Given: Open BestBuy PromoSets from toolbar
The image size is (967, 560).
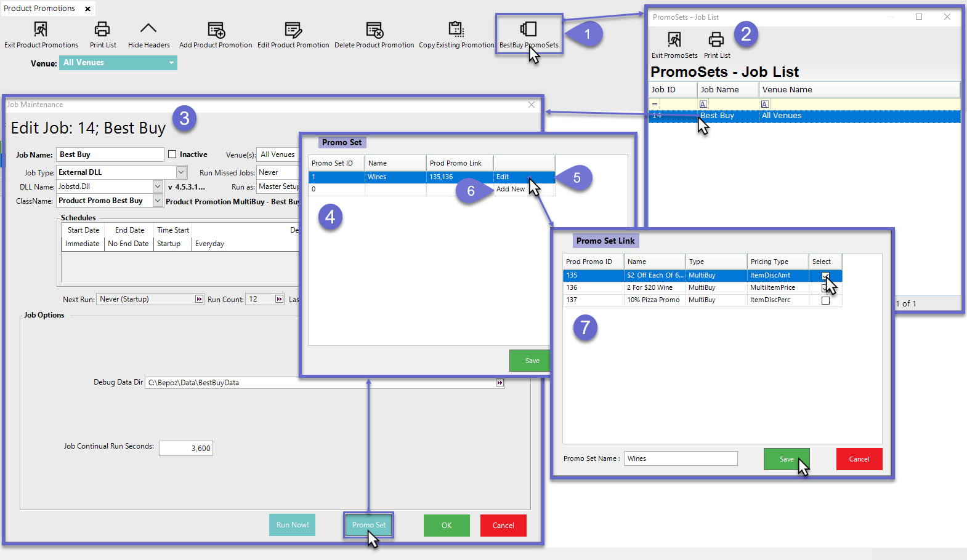Looking at the screenshot, I should coord(528,34).
